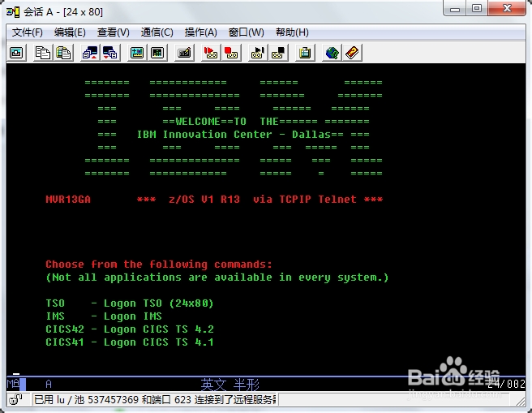532x413 pixels.
Task: Click the Play Macro toolbar icon
Action: coord(258,53)
